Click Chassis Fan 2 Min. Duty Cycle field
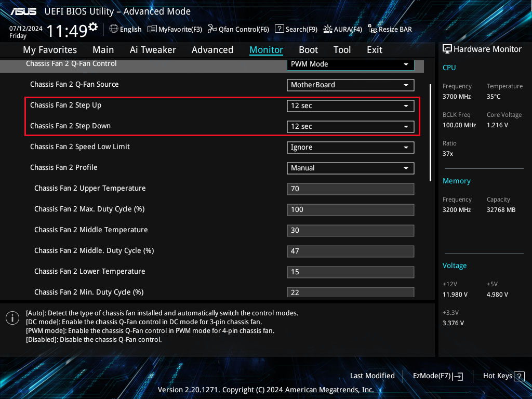Image resolution: width=532 pixels, height=399 pixels. pos(351,292)
